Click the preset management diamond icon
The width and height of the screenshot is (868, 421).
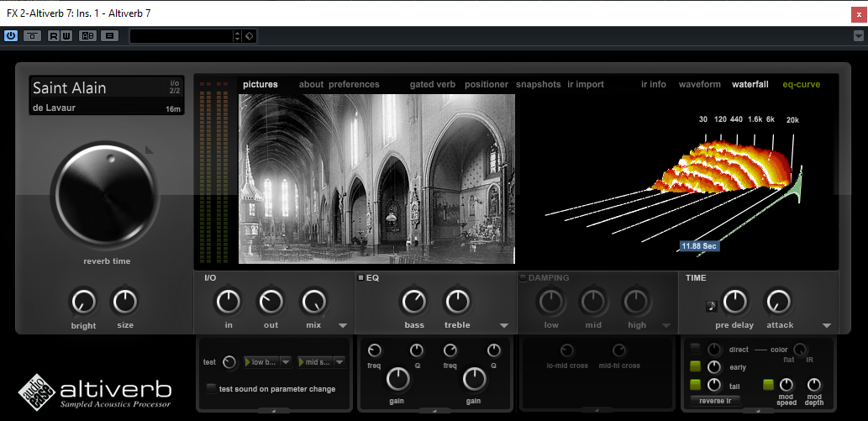click(250, 36)
